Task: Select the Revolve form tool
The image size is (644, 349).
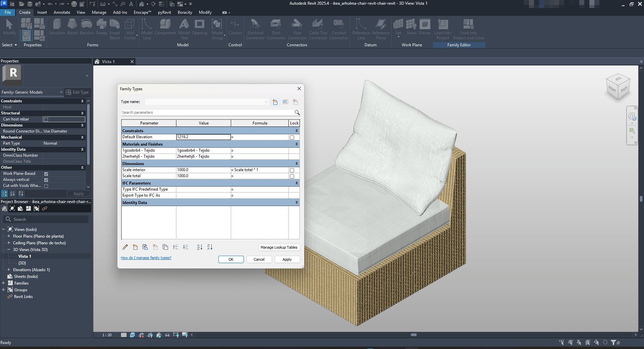Action: 87,27
